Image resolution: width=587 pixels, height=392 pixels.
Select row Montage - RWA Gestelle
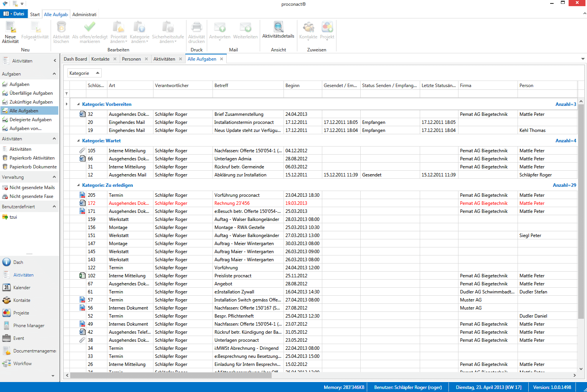click(320, 227)
